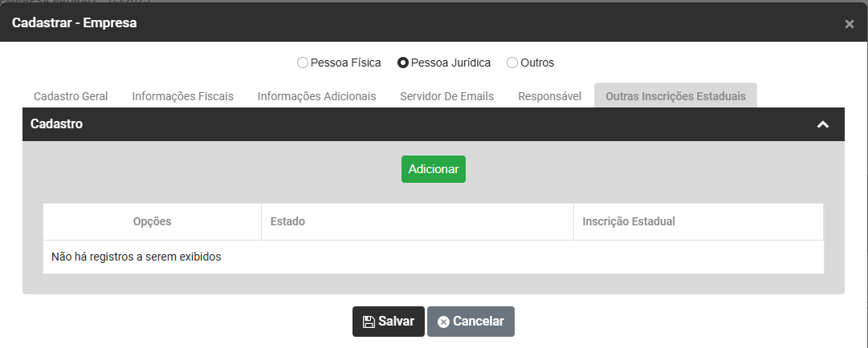Switch to the Responsável tab
Image resolution: width=868 pixels, height=348 pixels.
[549, 96]
